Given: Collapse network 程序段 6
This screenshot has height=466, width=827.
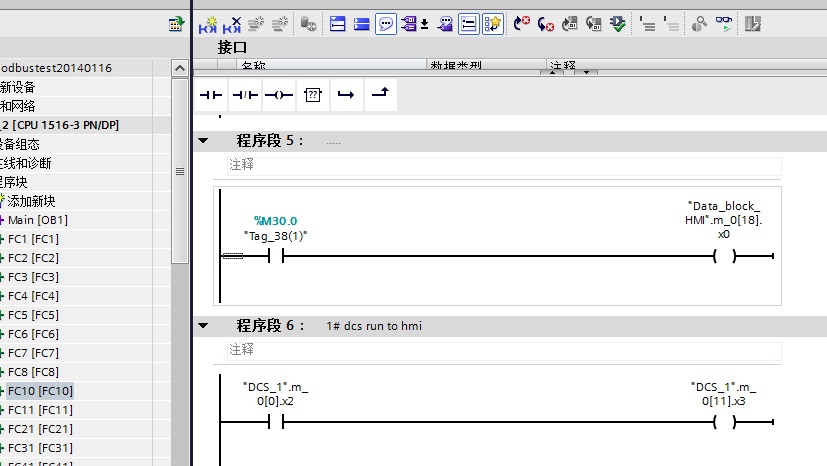Looking at the screenshot, I should point(204,326).
